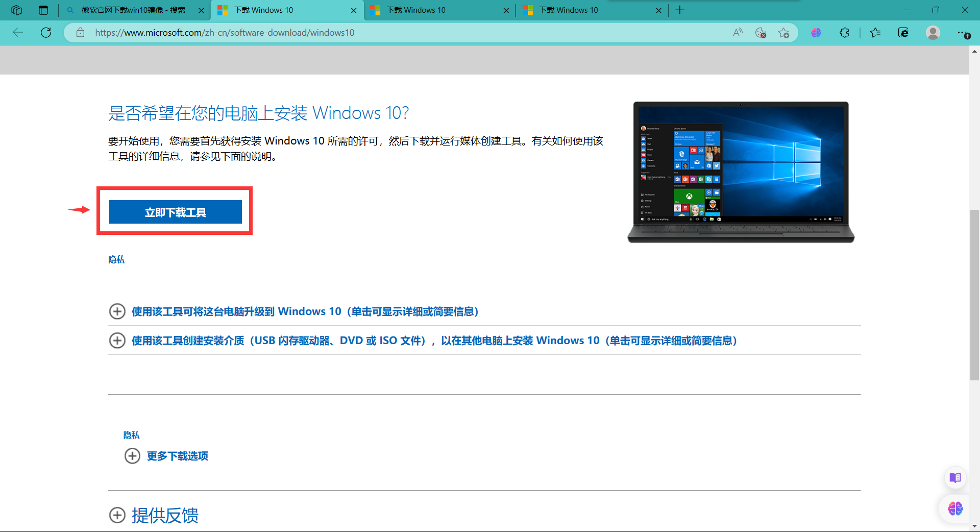This screenshot has height=532, width=980.
Task: Open the user profile avatar
Action: 933,33
